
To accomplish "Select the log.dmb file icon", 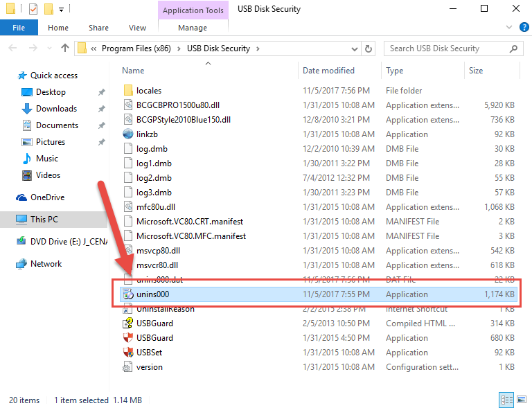I will coord(128,149).
